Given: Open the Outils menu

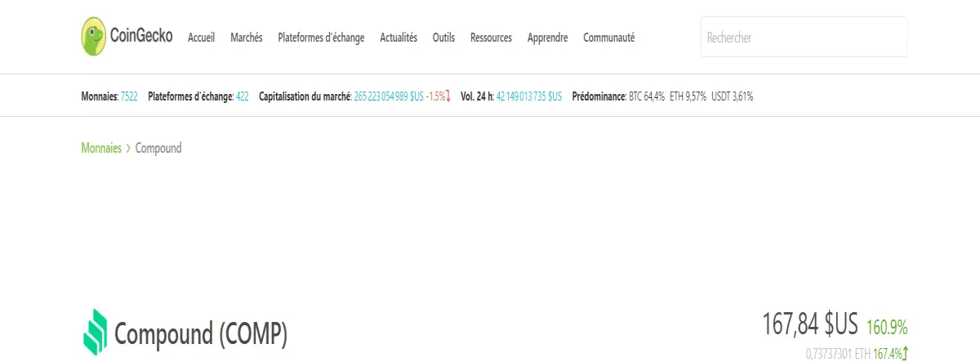Looking at the screenshot, I should click(443, 38).
